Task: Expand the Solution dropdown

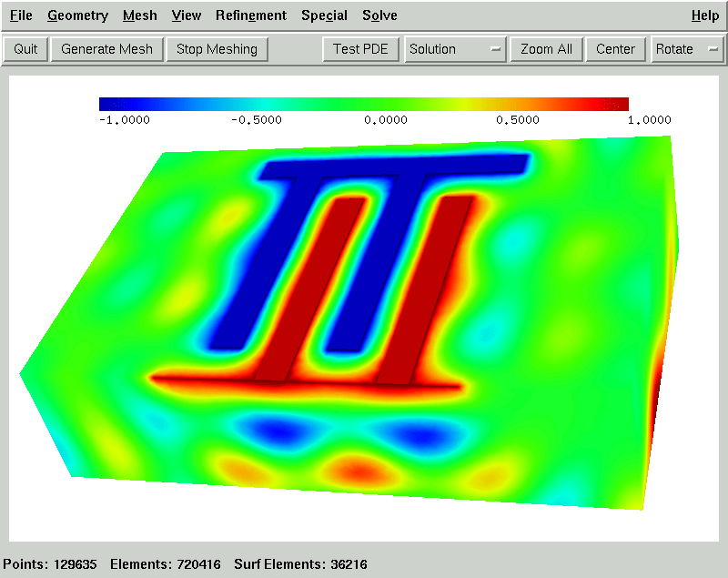Action: click(x=455, y=49)
